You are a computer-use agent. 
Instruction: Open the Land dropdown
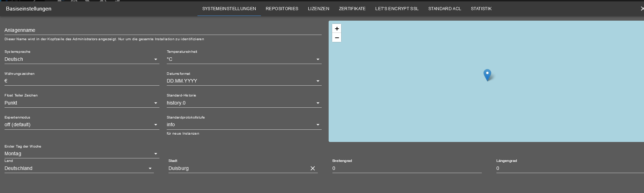79,169
